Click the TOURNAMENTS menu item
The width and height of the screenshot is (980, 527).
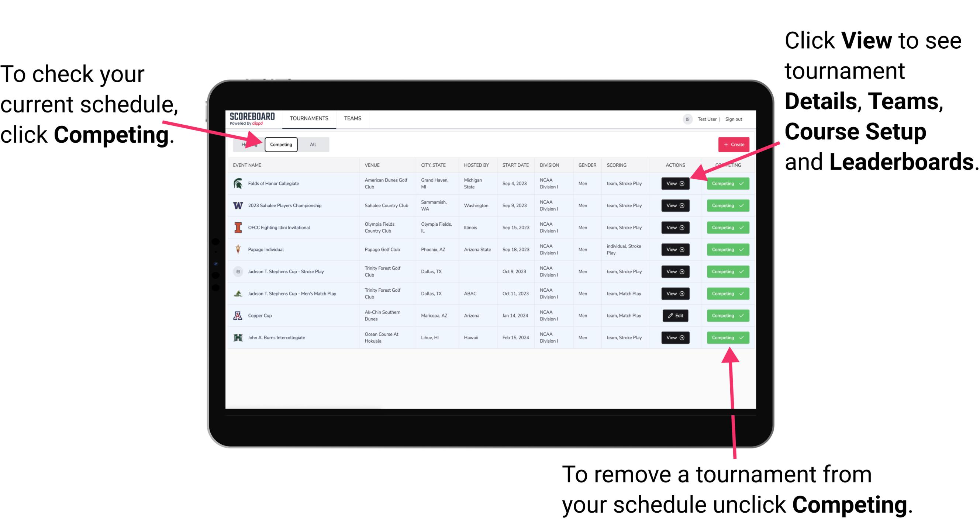coord(309,119)
